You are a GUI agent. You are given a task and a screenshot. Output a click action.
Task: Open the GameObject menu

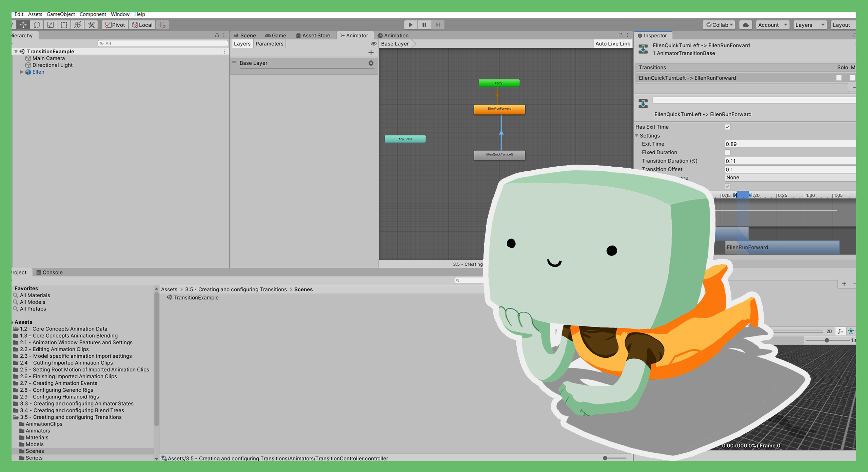coord(61,14)
